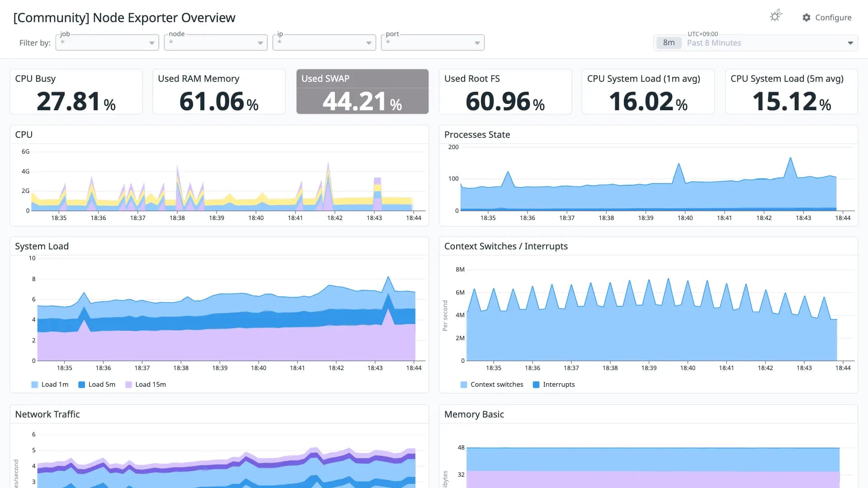Click the Memory Basic graph title
Viewport: 868px width, 488px height.
point(474,414)
